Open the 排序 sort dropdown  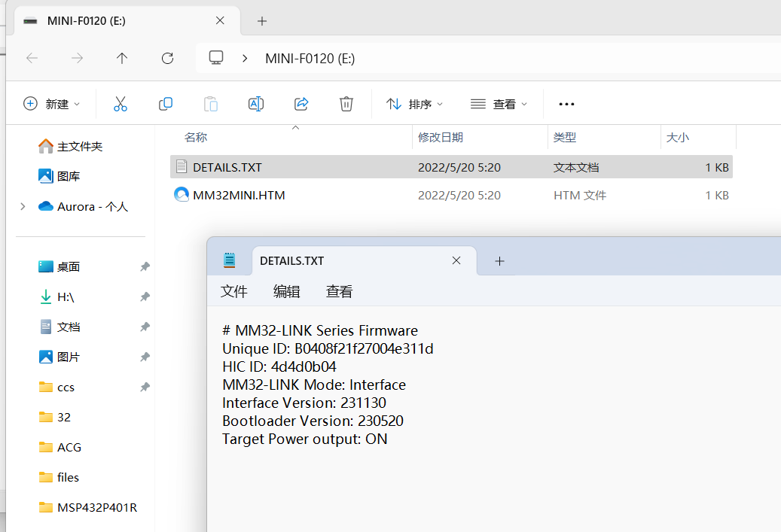click(414, 104)
